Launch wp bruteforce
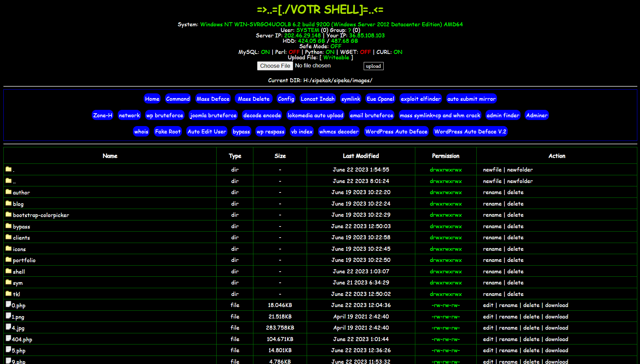Screen dimensions: 640x364 [165, 115]
